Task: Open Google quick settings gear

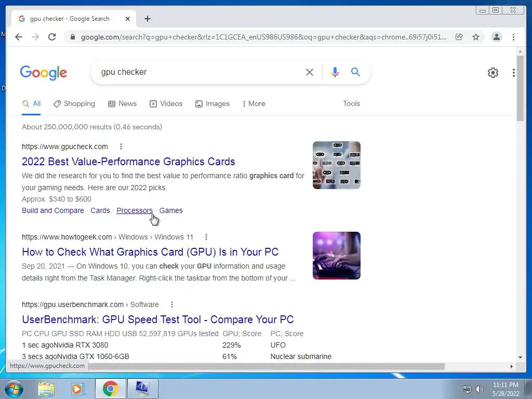Action: pos(493,73)
